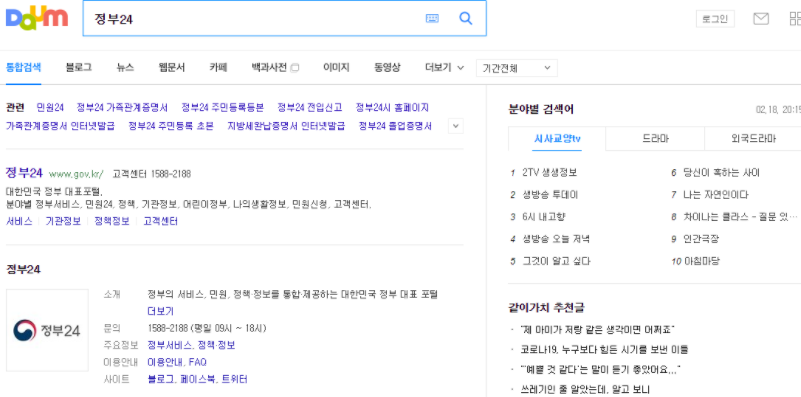Open the 블로그 link in 사이트 row
The image size is (801, 397).
coord(160,379)
